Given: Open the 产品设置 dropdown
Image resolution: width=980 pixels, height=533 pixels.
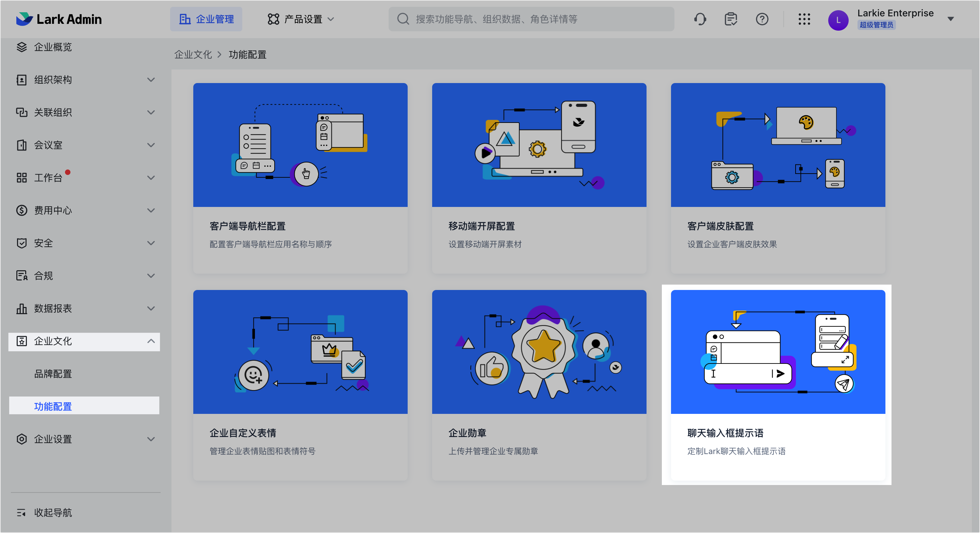Looking at the screenshot, I should tap(300, 19).
